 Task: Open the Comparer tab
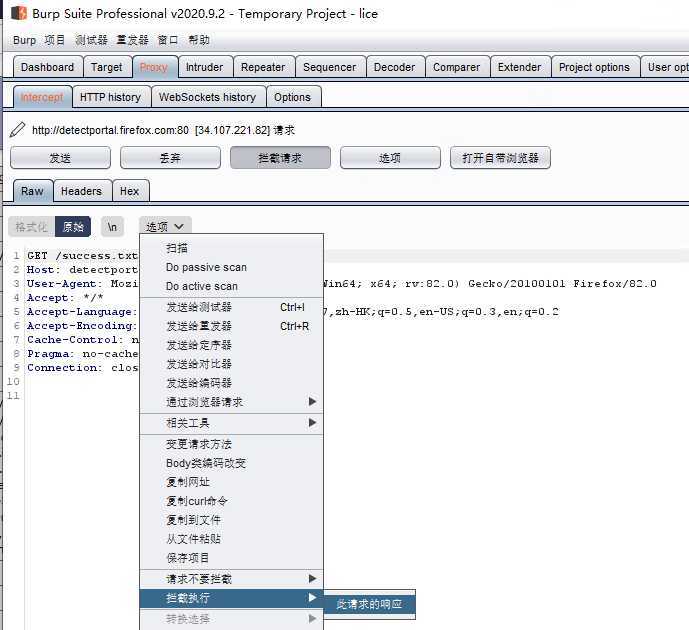coord(457,67)
